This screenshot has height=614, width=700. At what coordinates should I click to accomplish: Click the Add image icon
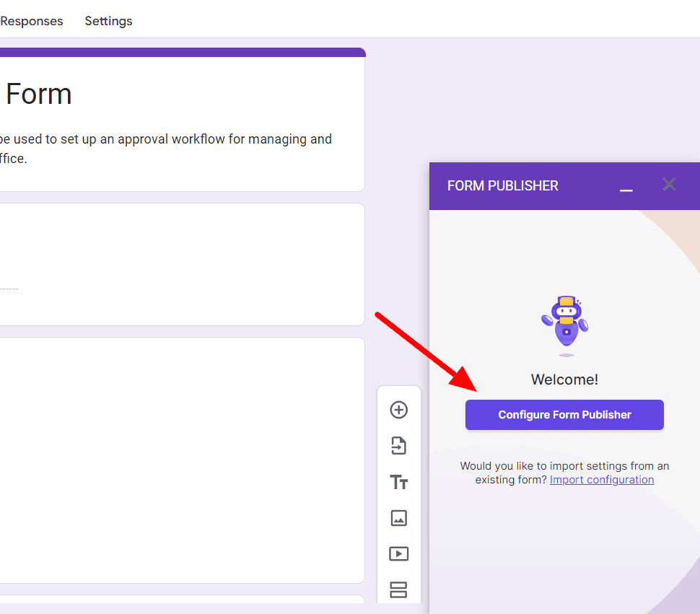(x=398, y=518)
